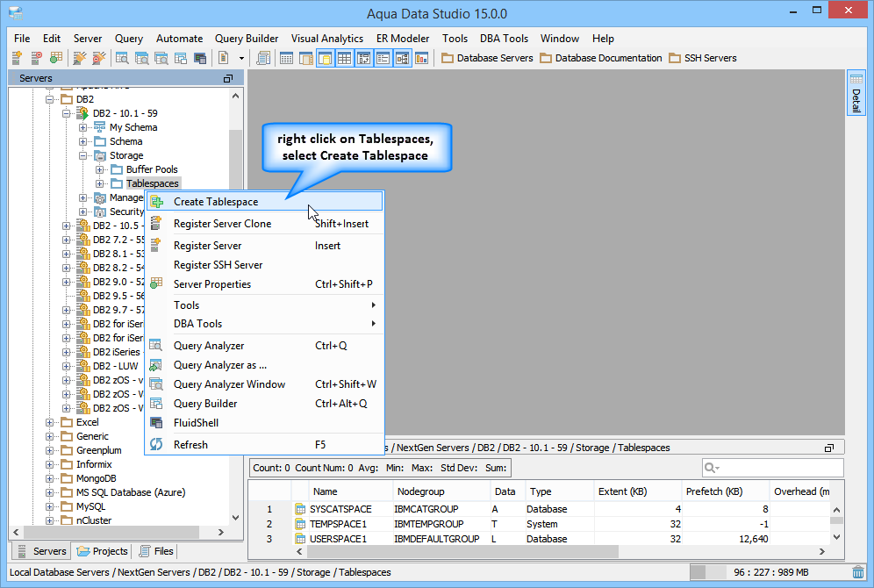Choose Register SSH Server in context menu
This screenshot has width=874, height=588.
tap(264, 265)
